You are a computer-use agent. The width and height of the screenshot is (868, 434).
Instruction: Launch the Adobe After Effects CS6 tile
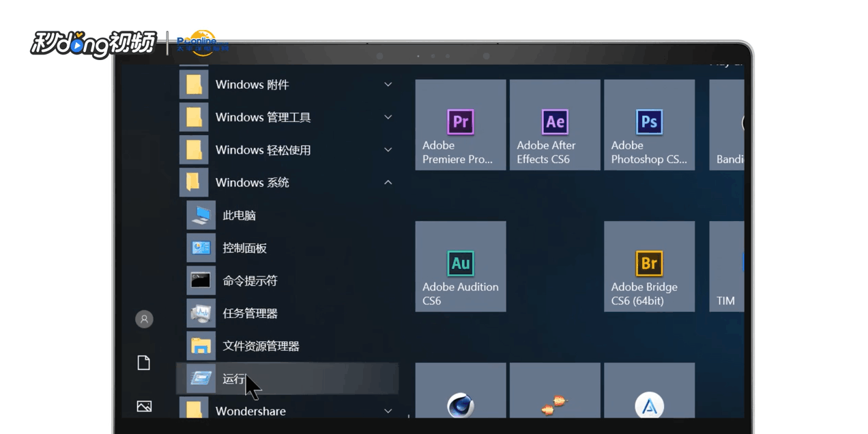click(x=555, y=125)
